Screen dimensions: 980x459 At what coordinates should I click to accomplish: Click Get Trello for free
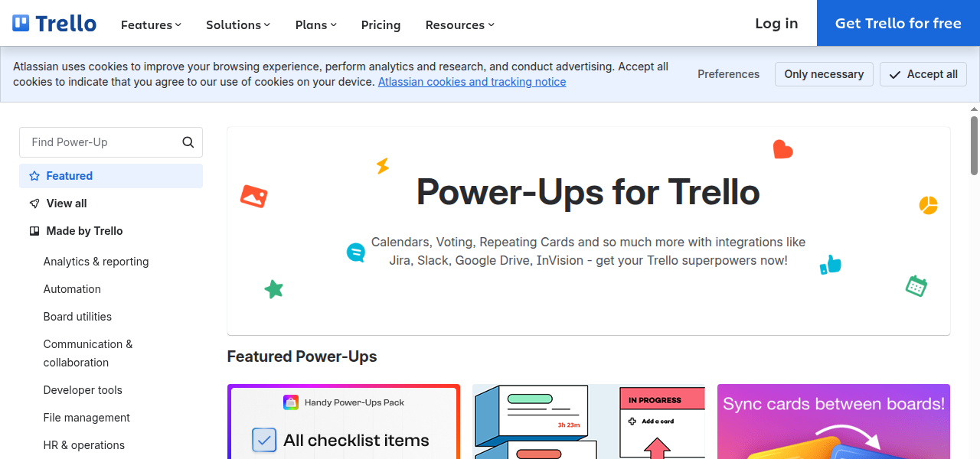tap(897, 23)
